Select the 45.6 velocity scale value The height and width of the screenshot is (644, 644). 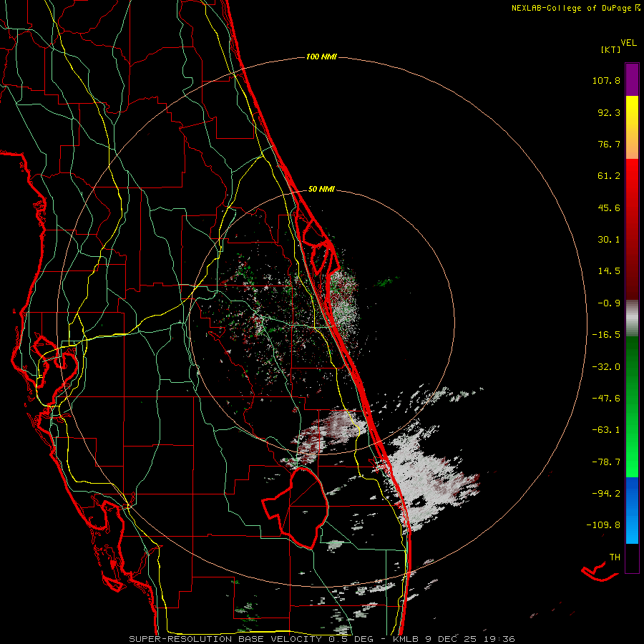coord(609,208)
